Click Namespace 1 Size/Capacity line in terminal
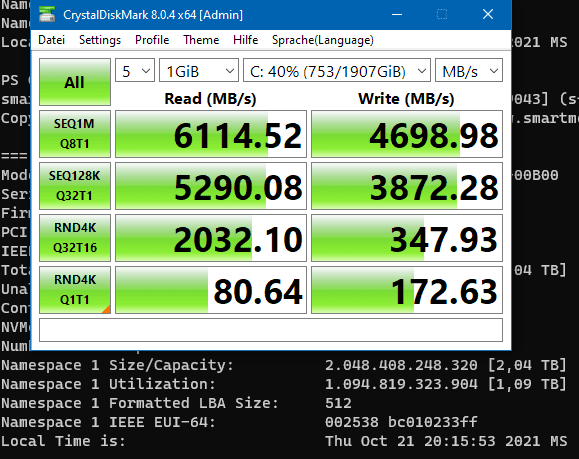The width and height of the screenshot is (579, 459). click(x=284, y=365)
